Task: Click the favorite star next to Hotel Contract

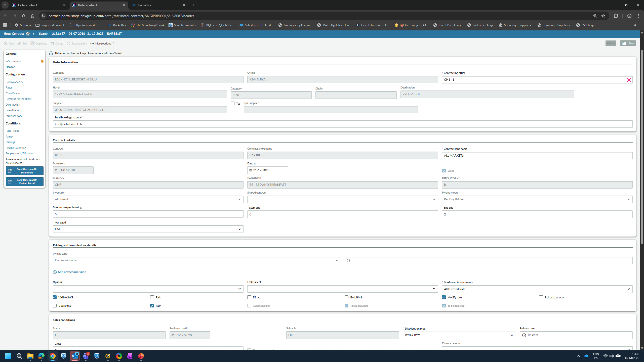Action: [x=28, y=34]
